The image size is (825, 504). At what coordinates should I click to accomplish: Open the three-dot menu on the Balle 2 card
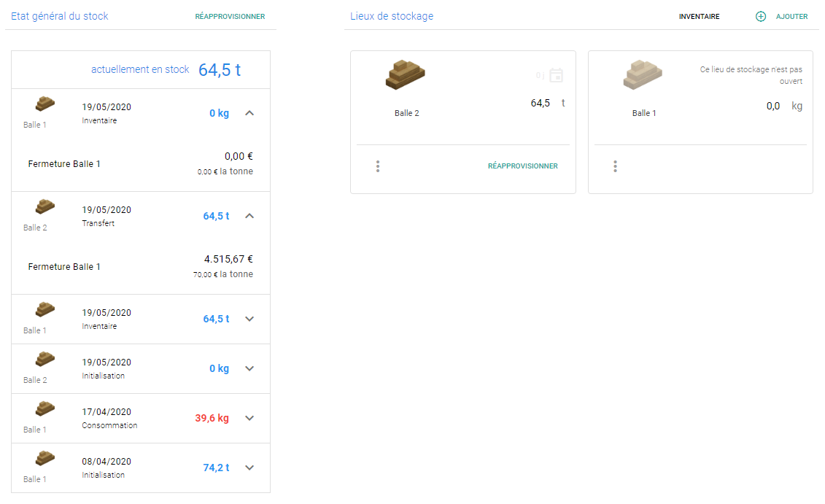click(x=378, y=166)
